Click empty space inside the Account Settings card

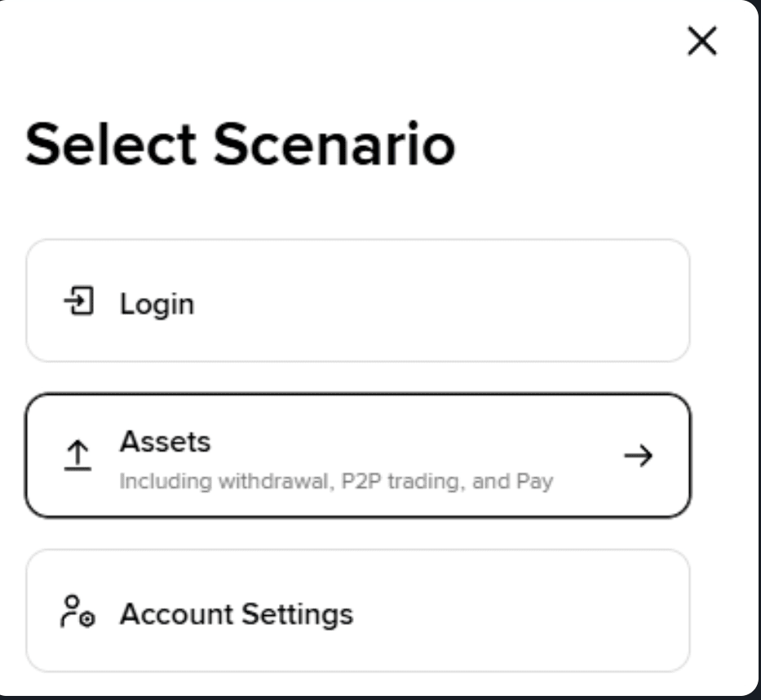522,612
